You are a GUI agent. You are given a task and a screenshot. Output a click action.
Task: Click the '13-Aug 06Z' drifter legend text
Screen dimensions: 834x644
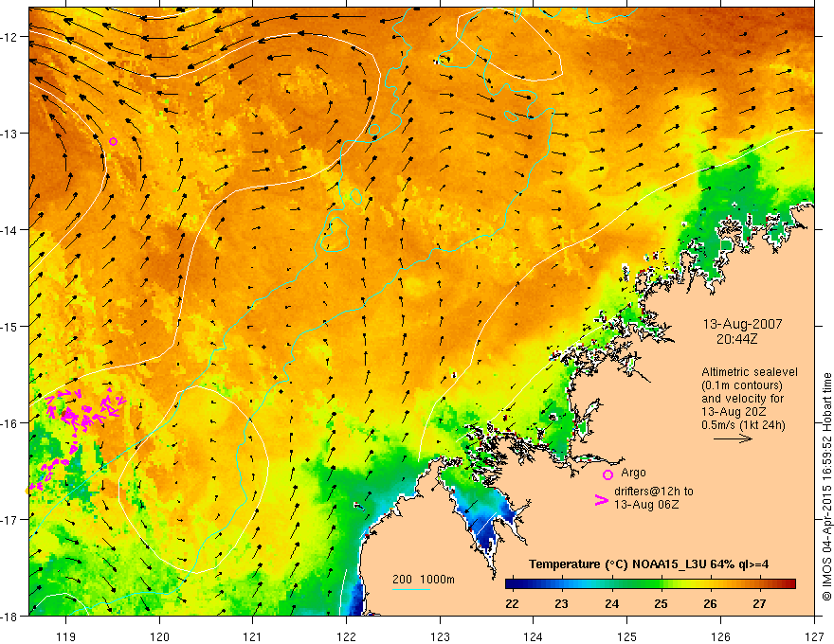[x=646, y=504]
